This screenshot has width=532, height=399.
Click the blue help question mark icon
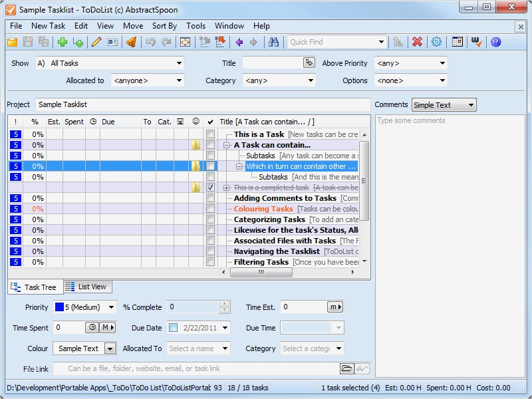tap(495, 42)
